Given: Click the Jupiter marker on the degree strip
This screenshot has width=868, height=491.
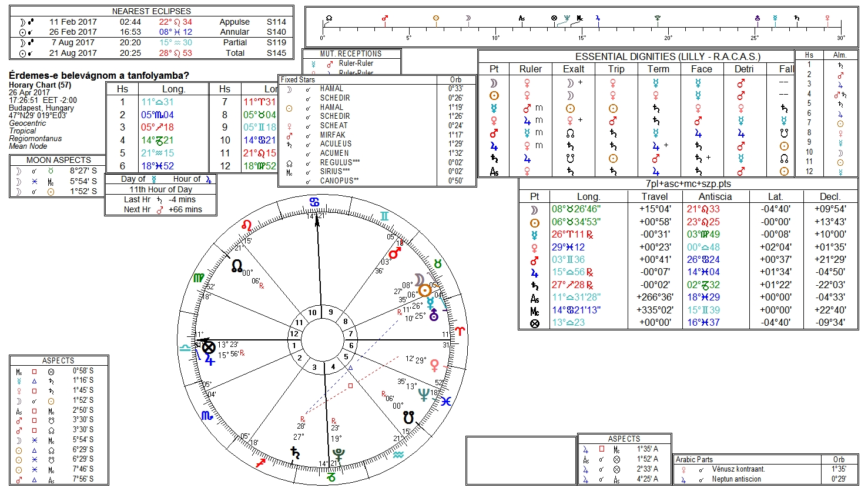Looking at the screenshot, I should [598, 18].
